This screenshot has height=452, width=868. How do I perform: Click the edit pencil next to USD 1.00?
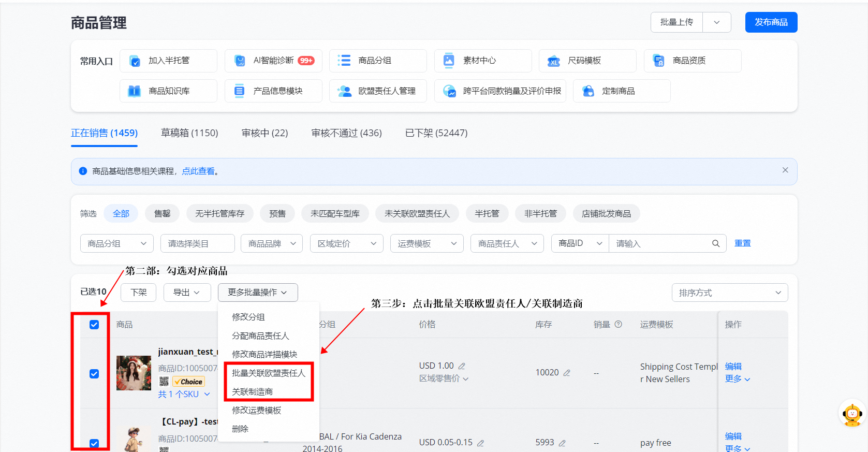tap(462, 366)
